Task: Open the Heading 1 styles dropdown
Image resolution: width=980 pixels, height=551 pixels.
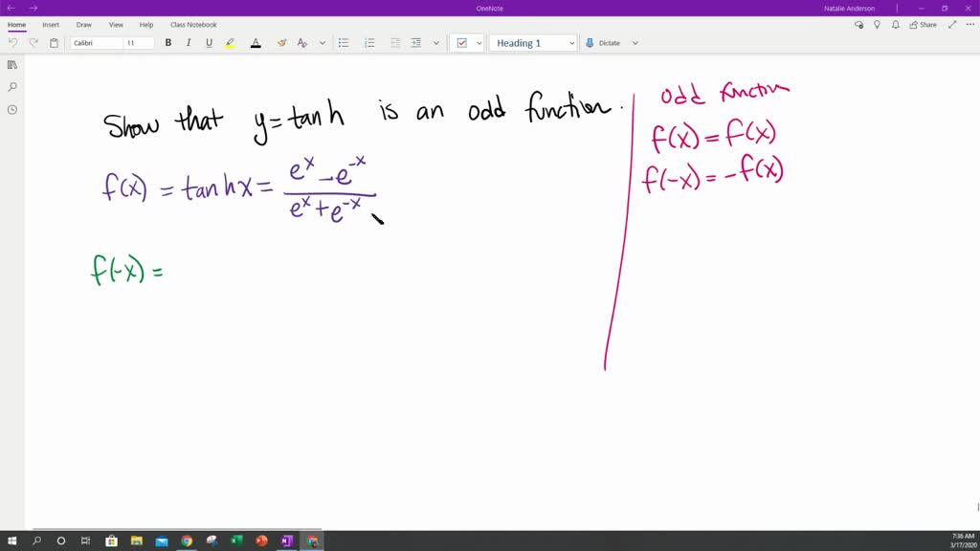Action: pyautogui.click(x=571, y=42)
